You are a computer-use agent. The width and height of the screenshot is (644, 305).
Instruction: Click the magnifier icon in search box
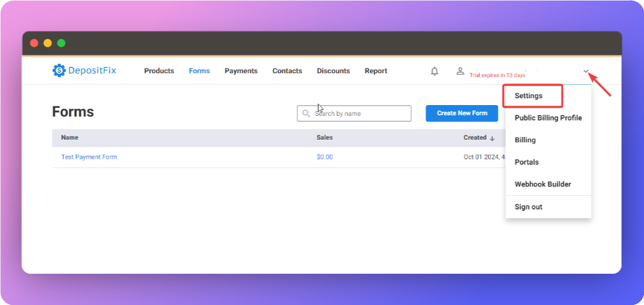coord(306,113)
